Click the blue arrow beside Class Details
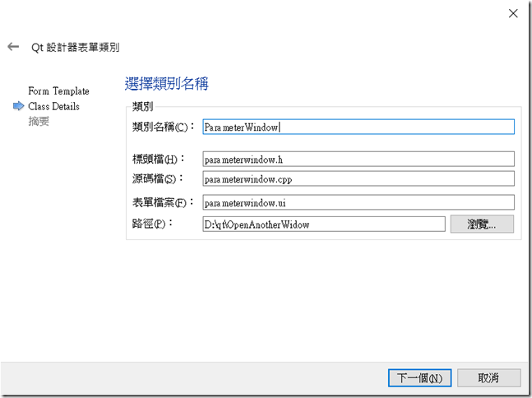 (x=18, y=106)
